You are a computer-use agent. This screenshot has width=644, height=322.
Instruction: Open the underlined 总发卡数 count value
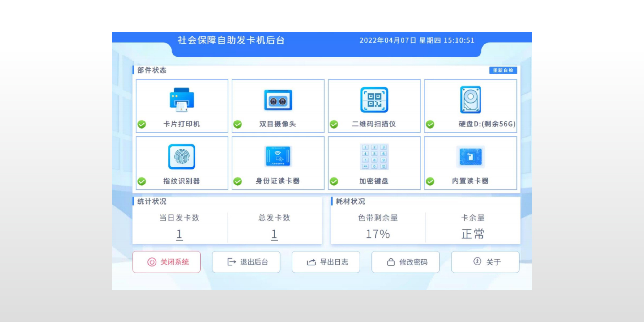pos(274,234)
